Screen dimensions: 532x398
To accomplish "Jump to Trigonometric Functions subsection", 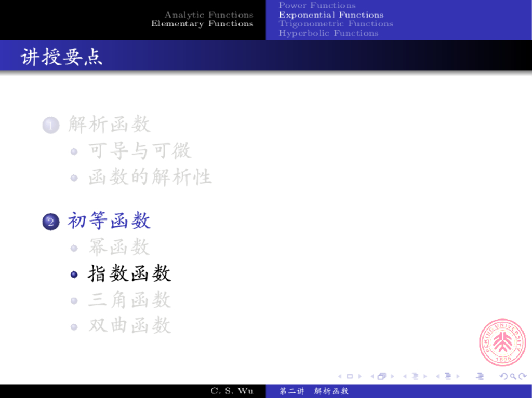I will [x=336, y=24].
